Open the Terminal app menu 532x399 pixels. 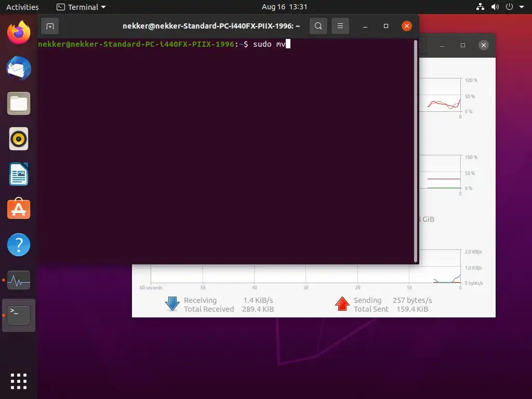(81, 7)
